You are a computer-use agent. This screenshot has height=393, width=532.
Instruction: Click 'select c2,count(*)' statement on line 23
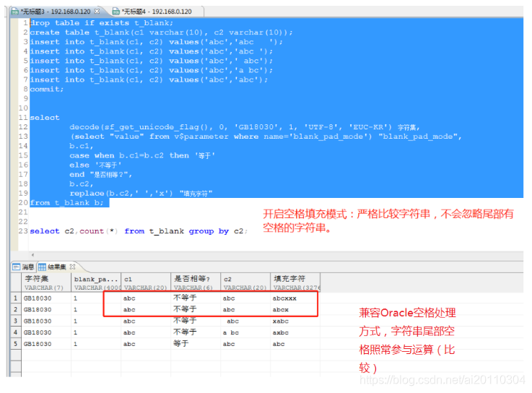tap(139, 231)
